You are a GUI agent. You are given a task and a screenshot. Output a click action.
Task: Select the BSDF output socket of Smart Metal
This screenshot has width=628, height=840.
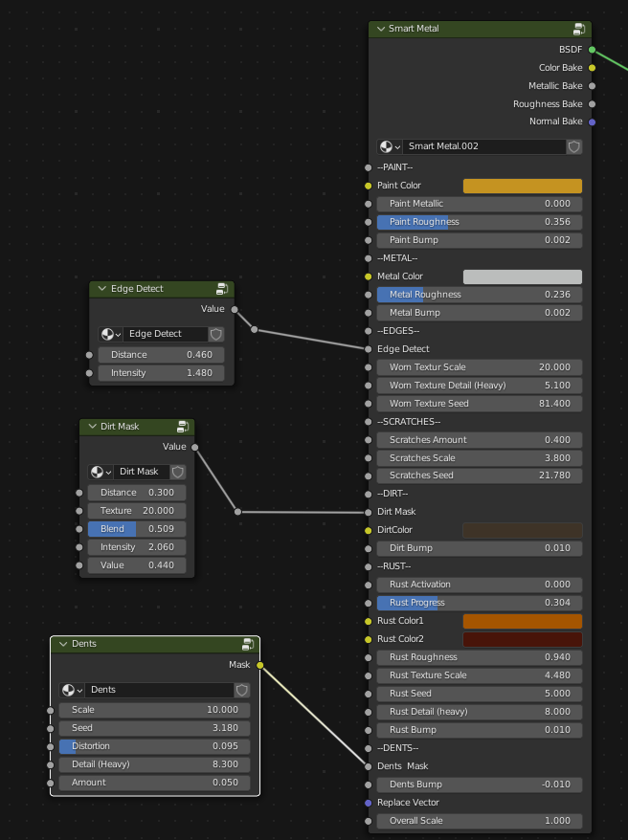coord(593,49)
